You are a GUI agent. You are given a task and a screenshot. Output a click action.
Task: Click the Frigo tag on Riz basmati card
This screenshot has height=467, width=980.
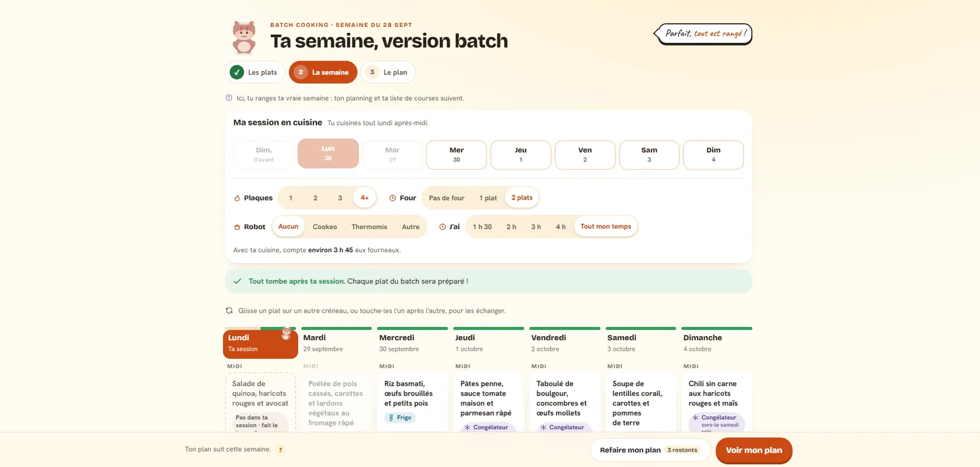pos(401,417)
